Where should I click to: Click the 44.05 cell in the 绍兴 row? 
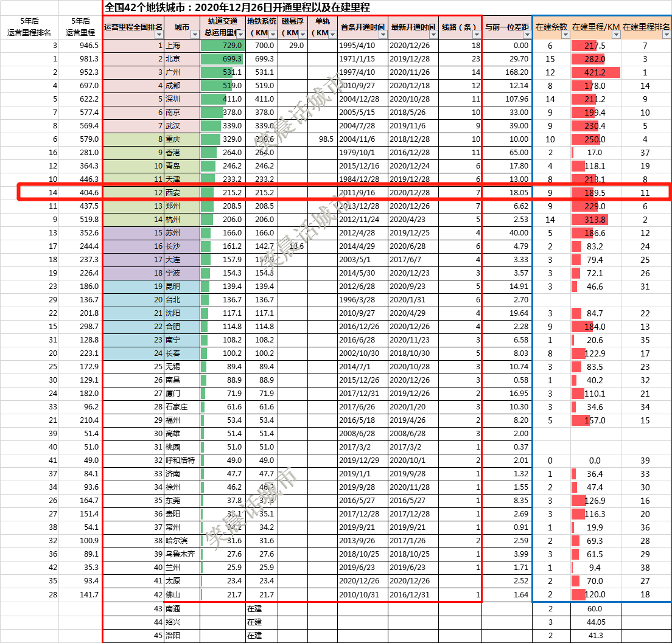coord(596,622)
